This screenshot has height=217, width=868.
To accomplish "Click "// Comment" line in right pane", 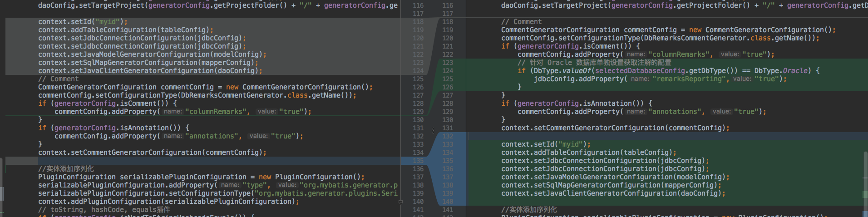I will [x=522, y=22].
